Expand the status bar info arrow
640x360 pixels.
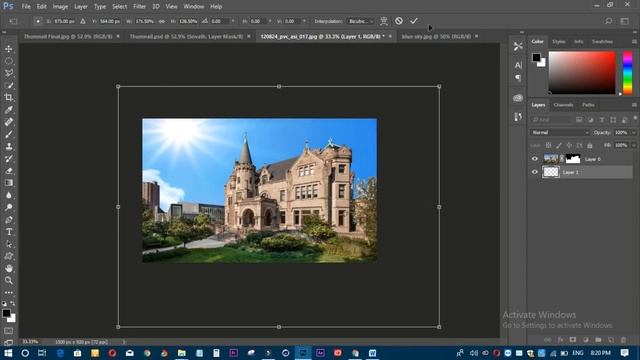pyautogui.click(x=124, y=342)
